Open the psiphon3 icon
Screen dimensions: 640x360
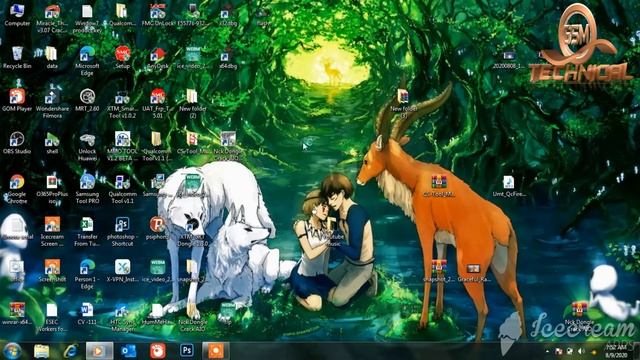click(x=158, y=228)
